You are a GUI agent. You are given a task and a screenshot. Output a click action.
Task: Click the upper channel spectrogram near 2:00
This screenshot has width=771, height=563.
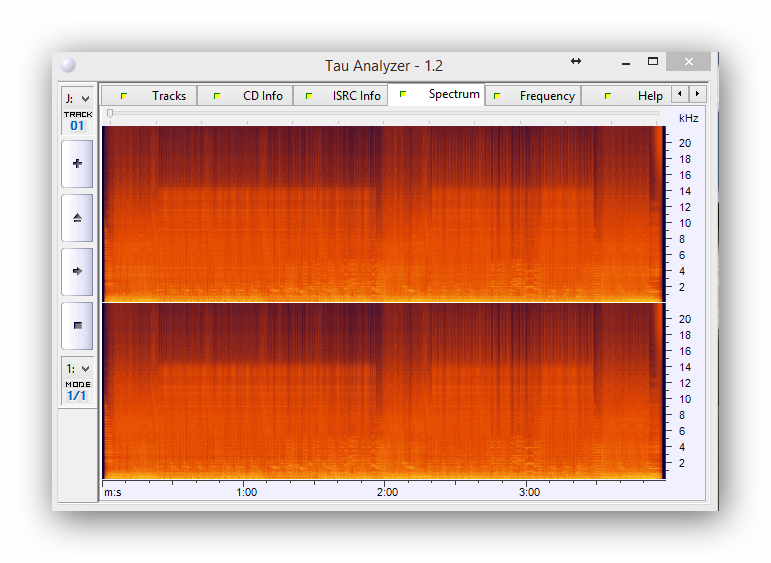pyautogui.click(x=387, y=212)
